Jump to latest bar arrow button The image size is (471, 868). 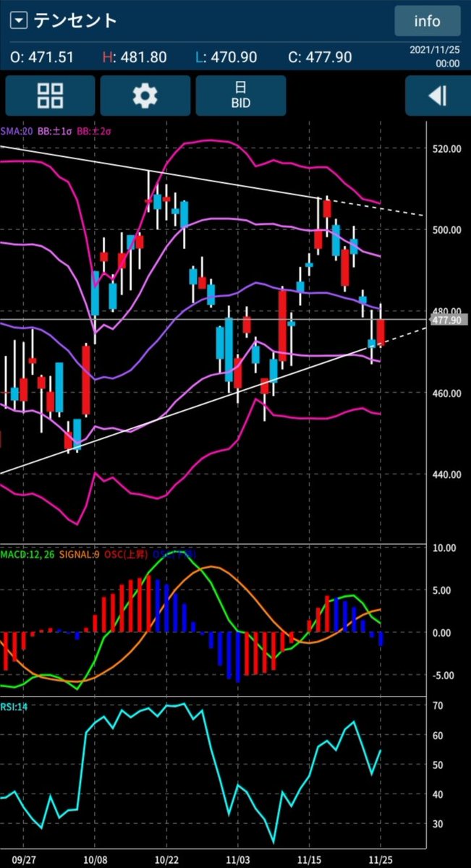pos(437,95)
